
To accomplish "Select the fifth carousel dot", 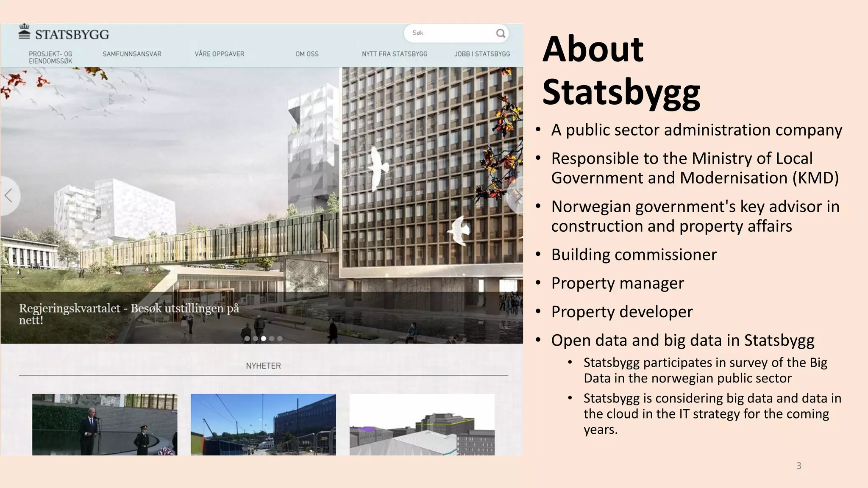I will click(x=280, y=338).
